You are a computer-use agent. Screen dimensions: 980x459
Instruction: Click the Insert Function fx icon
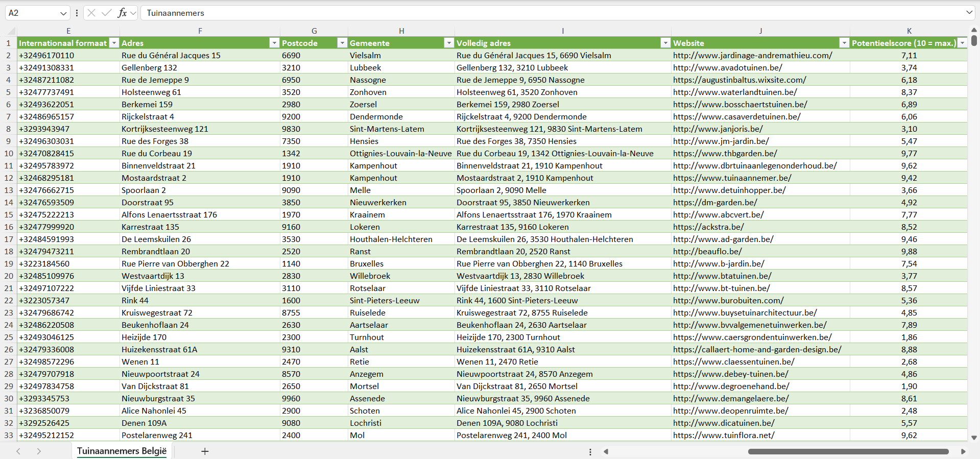(x=122, y=13)
